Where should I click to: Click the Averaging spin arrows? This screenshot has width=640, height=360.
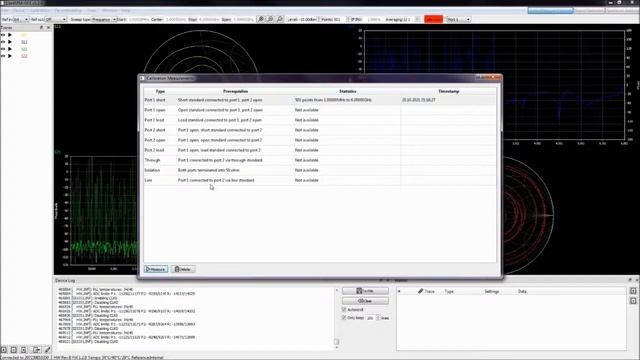tap(417, 19)
